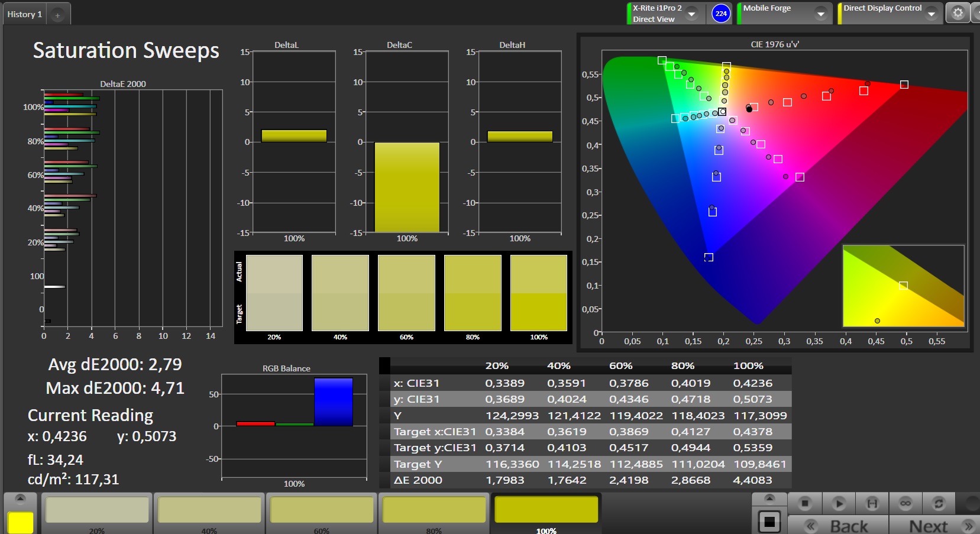980x534 pixels.
Task: Open settings with the gear icon
Action: click(x=958, y=13)
